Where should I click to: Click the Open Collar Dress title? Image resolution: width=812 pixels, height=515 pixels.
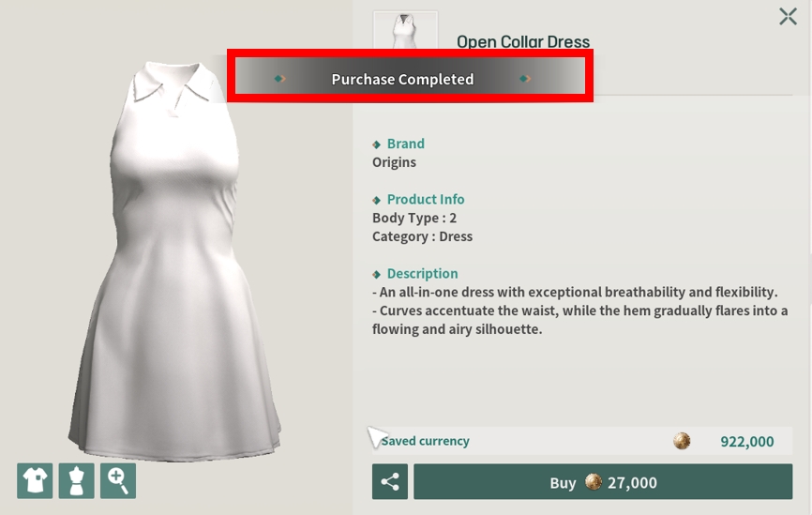(523, 41)
